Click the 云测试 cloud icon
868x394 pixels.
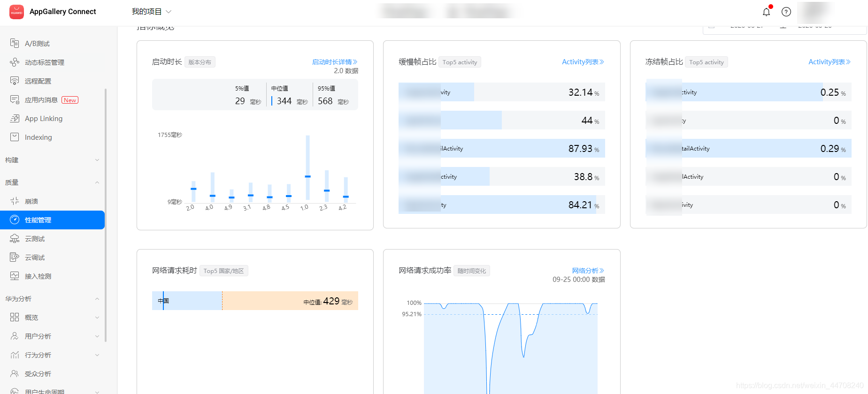point(15,238)
